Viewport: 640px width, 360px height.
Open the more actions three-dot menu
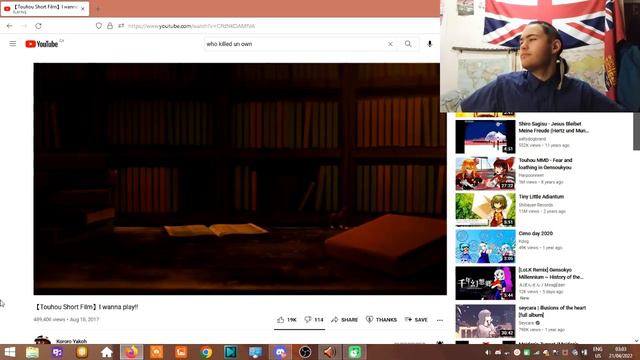click(x=440, y=320)
